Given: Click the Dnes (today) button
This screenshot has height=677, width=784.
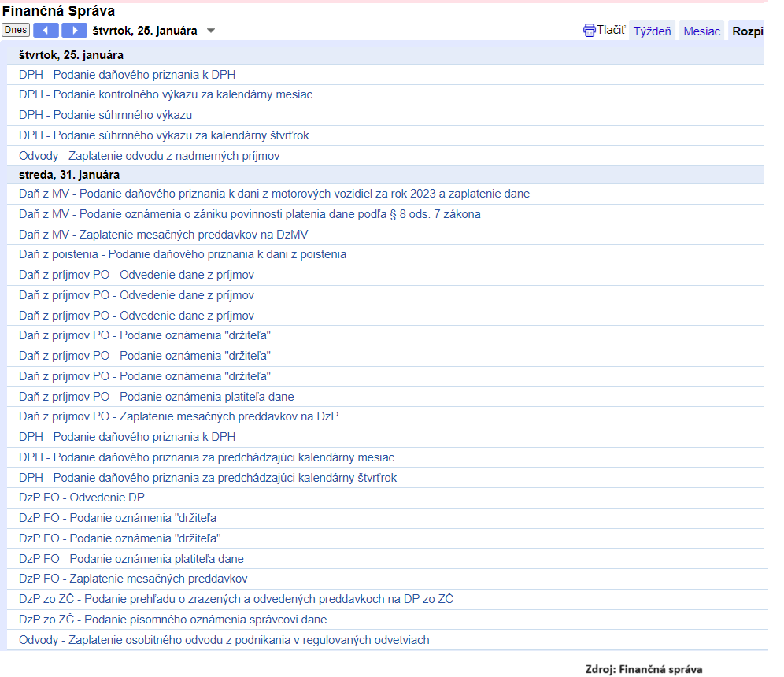Looking at the screenshot, I should click(15, 31).
